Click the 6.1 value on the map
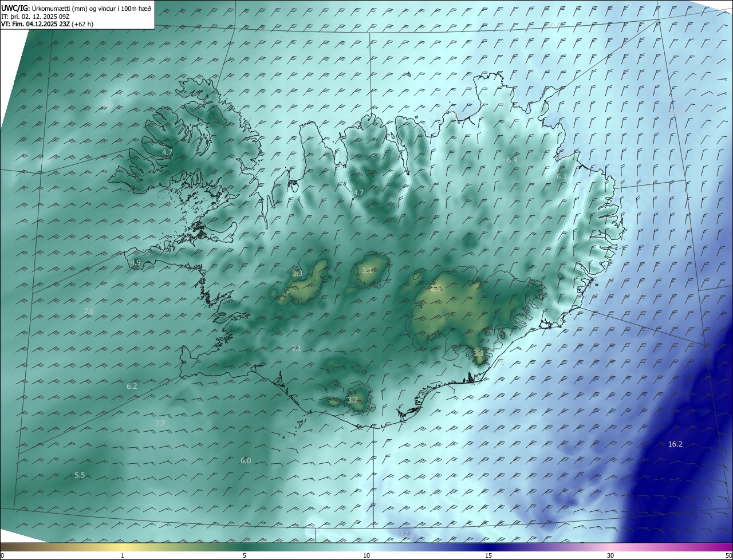This screenshot has width=733, height=560. click(x=561, y=177)
